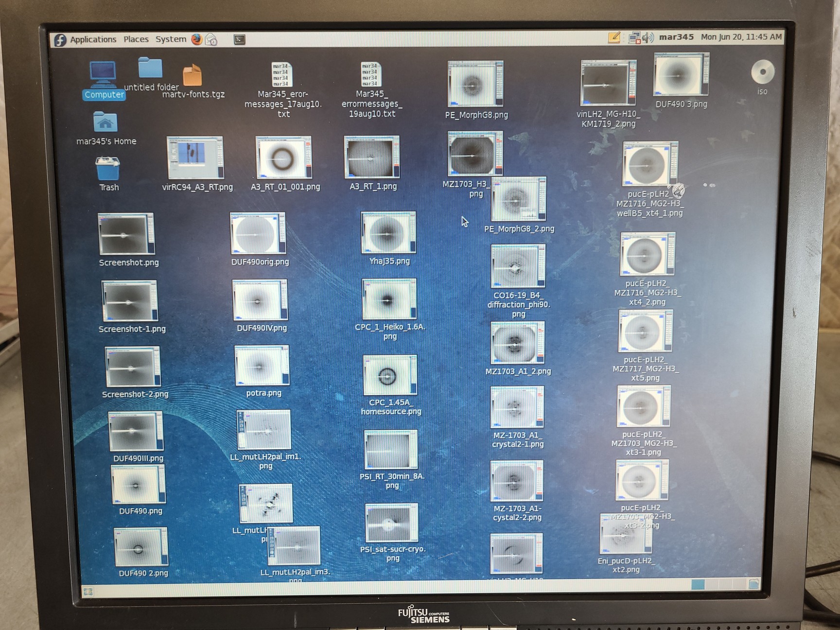Open the notes applet icon
This screenshot has height=630, width=840.
[614, 37]
